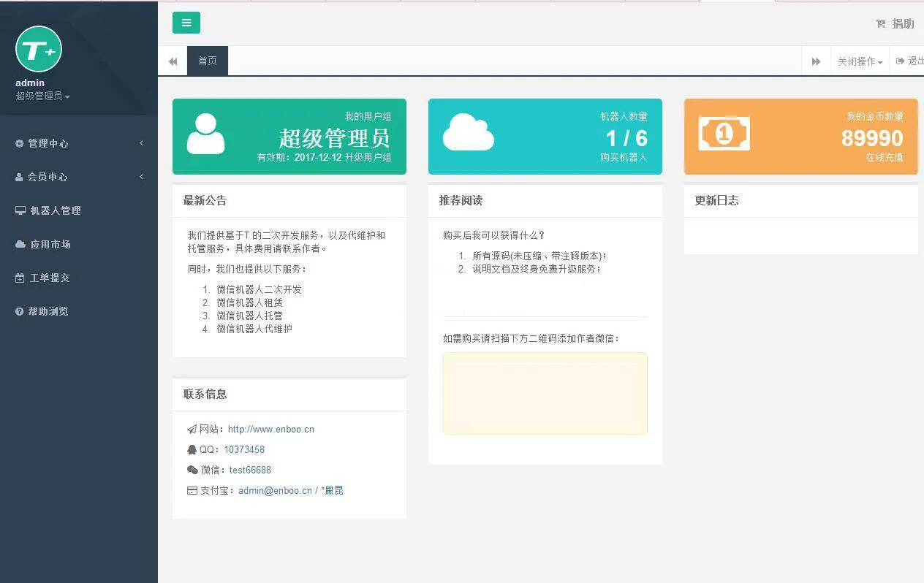This screenshot has height=583, width=924.
Task: Expand the 会员中心 sidebar menu
Action: (48, 177)
